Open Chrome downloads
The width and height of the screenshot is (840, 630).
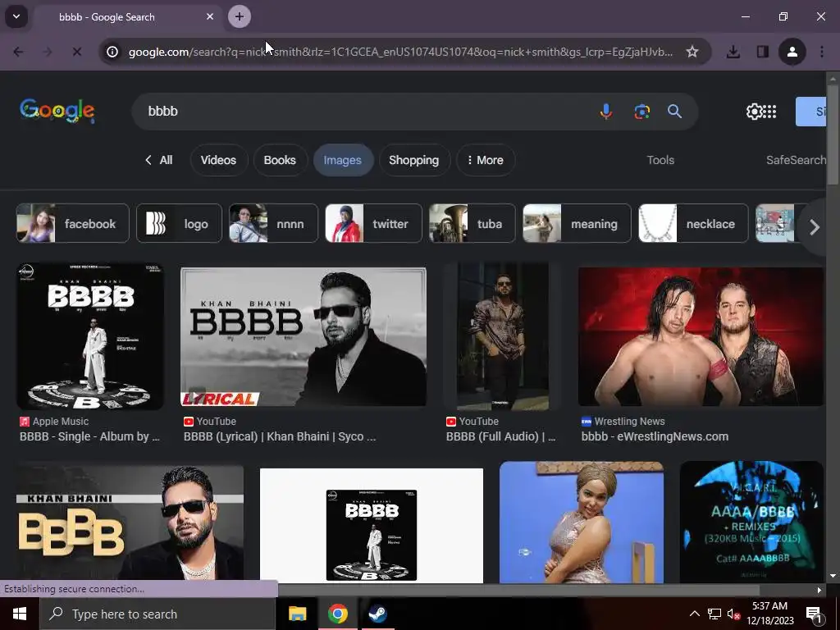click(x=733, y=52)
